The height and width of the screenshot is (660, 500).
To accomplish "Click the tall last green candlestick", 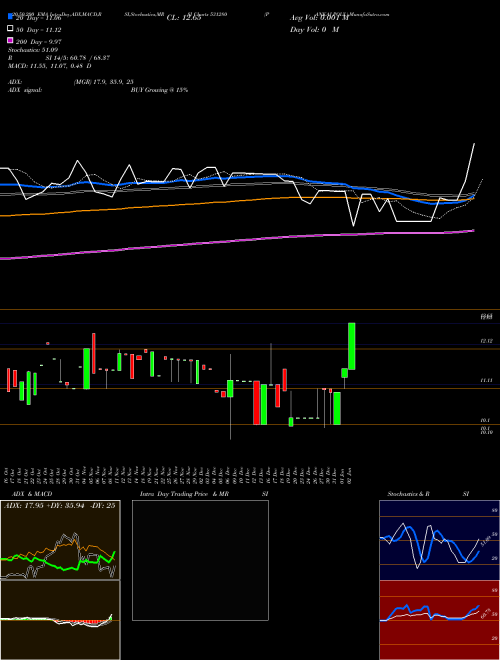I will (351, 346).
